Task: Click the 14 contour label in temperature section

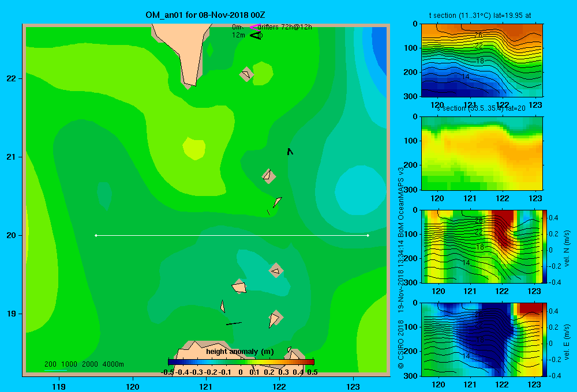Action: [x=466, y=77]
